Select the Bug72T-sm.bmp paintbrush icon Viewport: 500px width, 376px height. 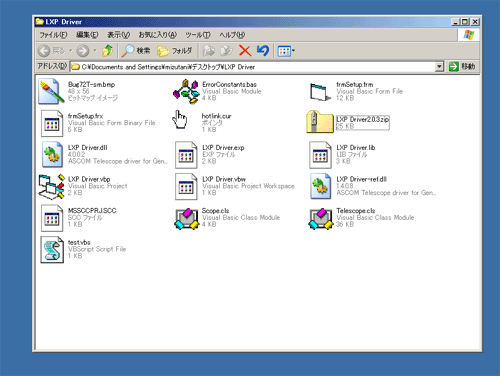[x=51, y=91]
